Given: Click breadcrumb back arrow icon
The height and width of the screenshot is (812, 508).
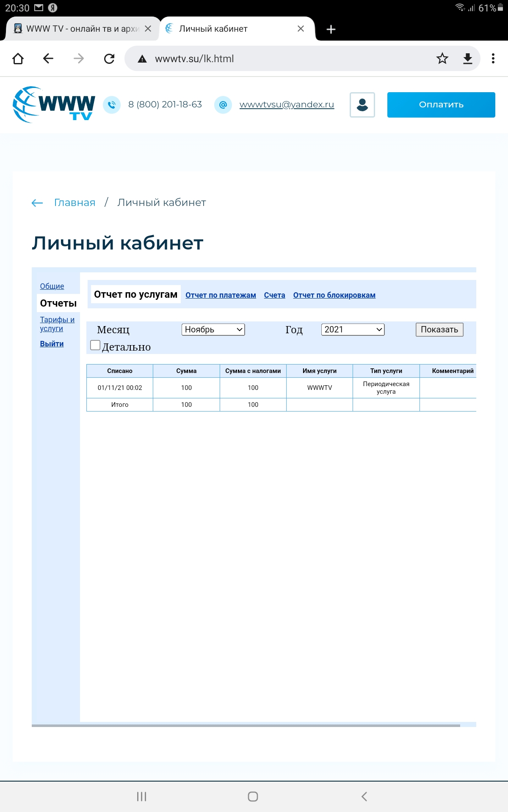Looking at the screenshot, I should pyautogui.click(x=37, y=203).
